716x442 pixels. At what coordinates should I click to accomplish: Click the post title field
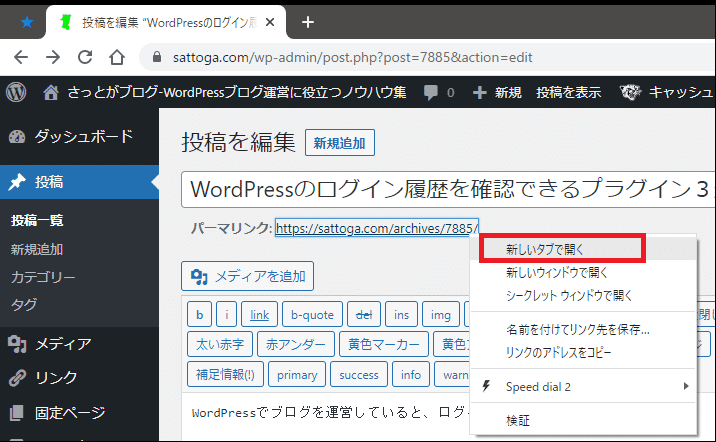click(x=448, y=189)
